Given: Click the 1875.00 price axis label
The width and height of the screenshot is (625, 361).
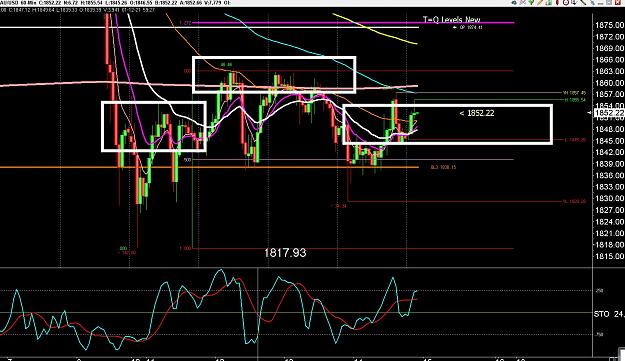Looking at the screenshot, I should coord(609,25).
